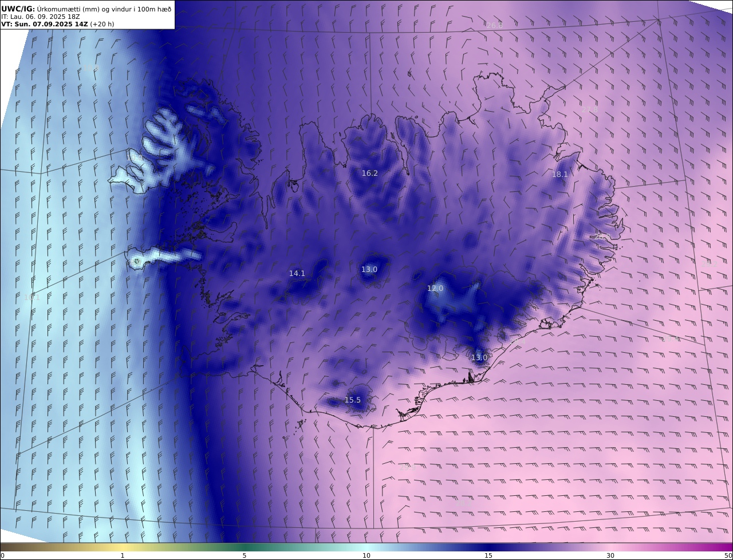Click the colorbar tick label "0"
The height and width of the screenshot is (560, 733).
[2, 555]
